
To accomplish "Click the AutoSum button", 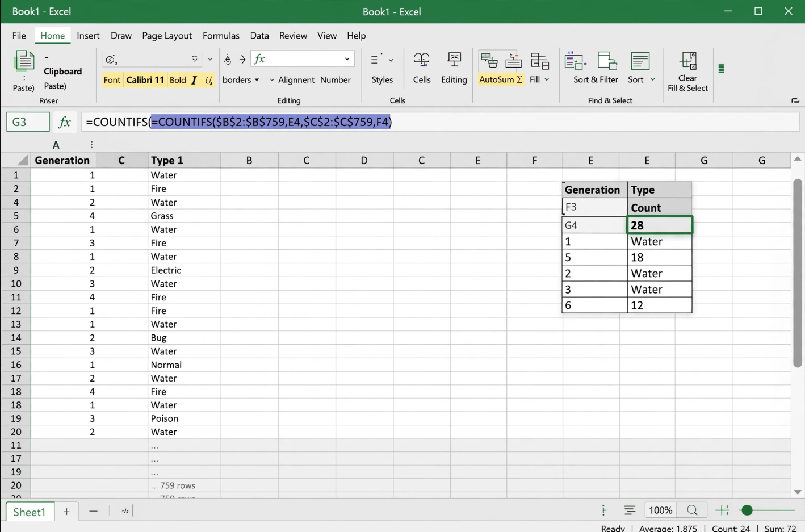I will point(501,79).
